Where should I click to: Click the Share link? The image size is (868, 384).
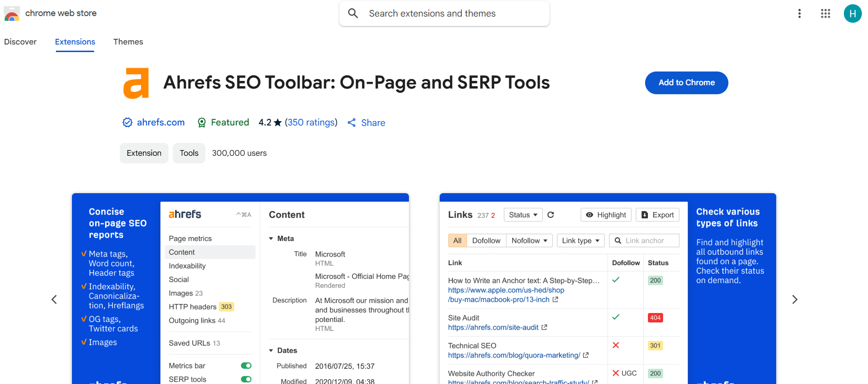click(373, 123)
